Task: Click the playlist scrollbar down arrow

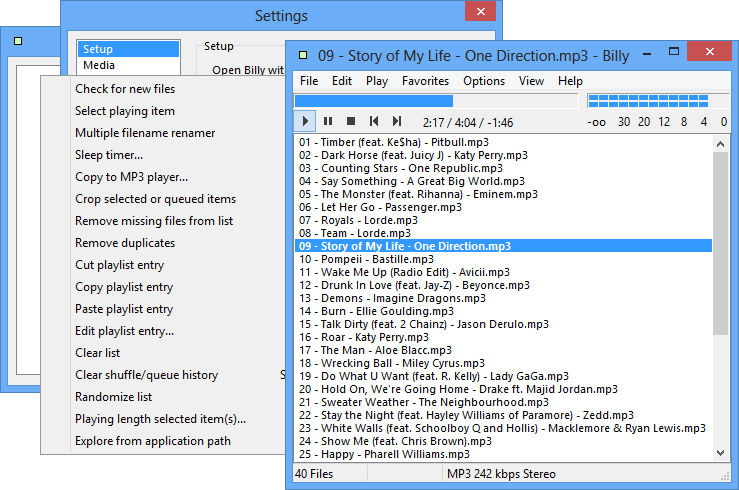Action: tap(720, 453)
